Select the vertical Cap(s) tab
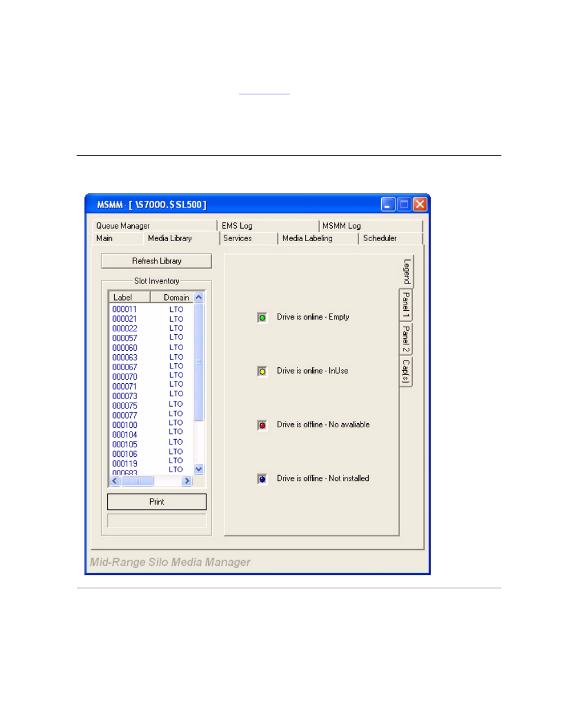 click(405, 371)
